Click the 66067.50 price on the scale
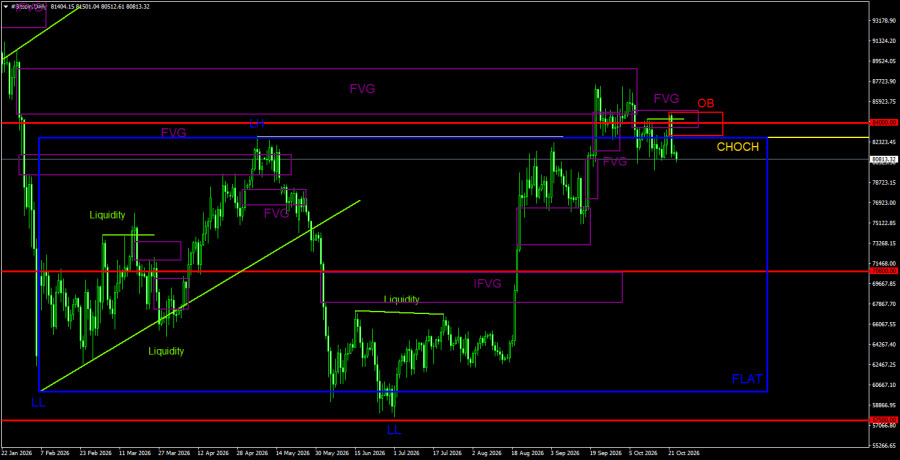This screenshot has width=900, height=460. pos(883,324)
